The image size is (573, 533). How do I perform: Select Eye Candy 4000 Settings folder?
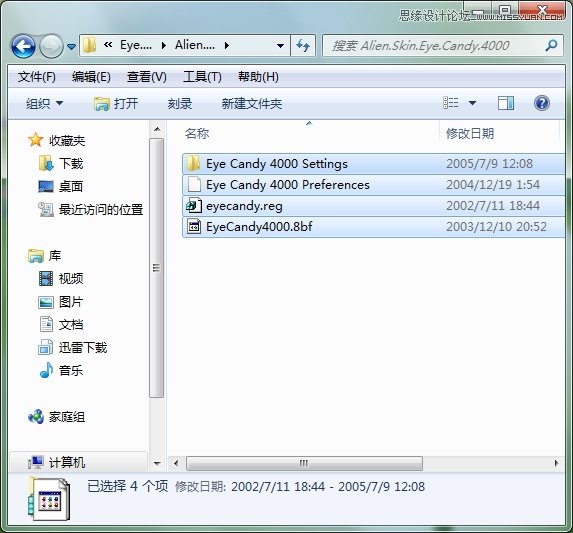point(373,164)
